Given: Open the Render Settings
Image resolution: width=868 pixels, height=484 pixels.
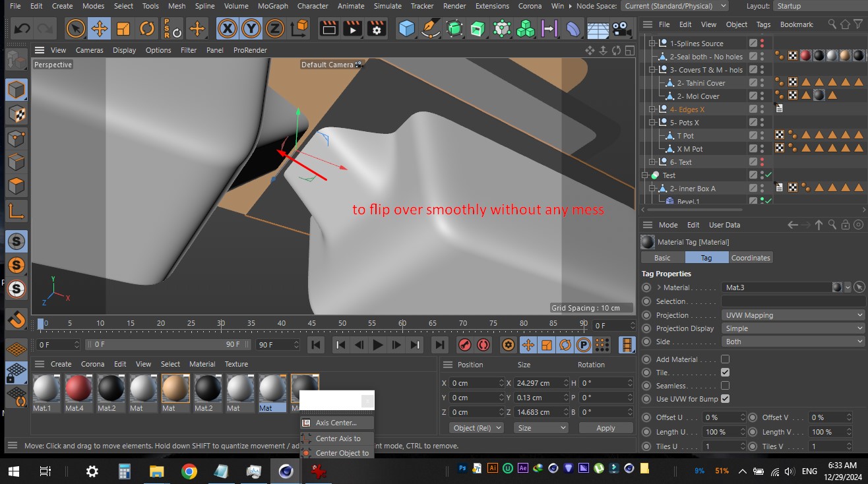Looking at the screenshot, I should click(x=375, y=28).
